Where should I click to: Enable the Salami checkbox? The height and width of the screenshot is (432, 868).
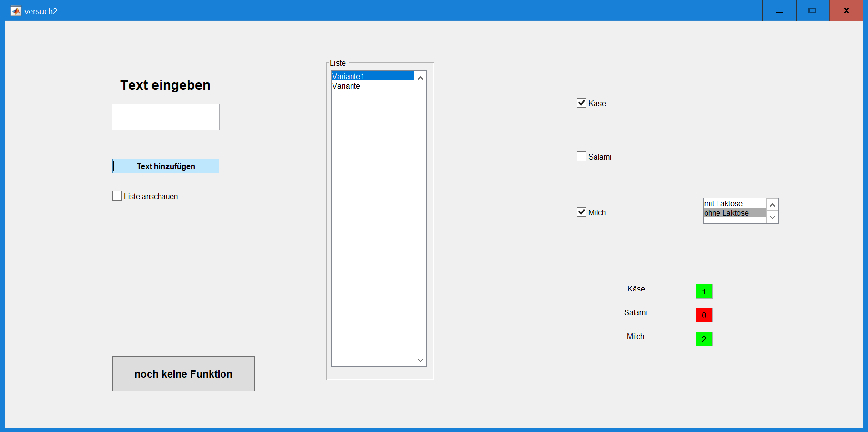point(582,156)
